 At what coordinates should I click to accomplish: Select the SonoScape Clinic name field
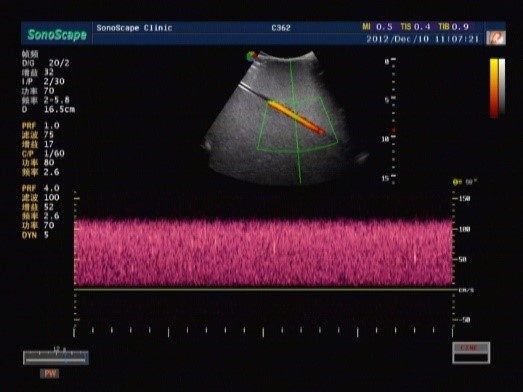coord(134,28)
